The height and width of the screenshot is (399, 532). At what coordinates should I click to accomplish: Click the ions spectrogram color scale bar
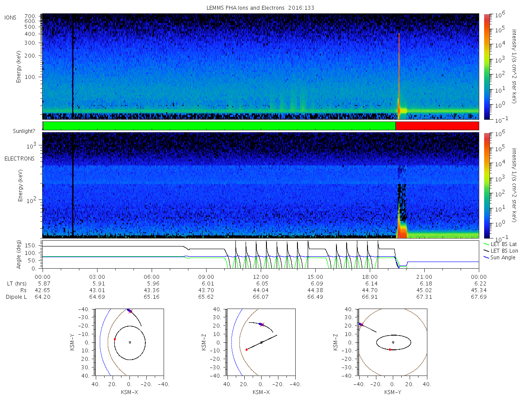point(487,66)
